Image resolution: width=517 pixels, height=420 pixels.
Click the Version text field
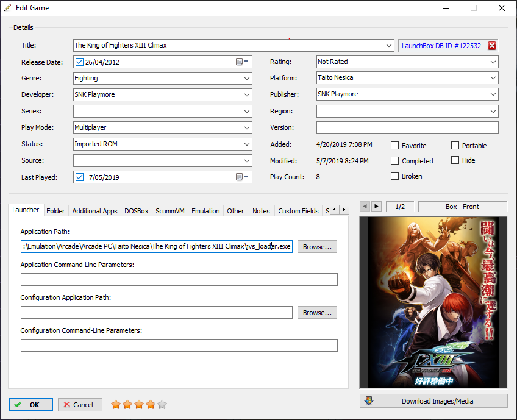point(407,127)
